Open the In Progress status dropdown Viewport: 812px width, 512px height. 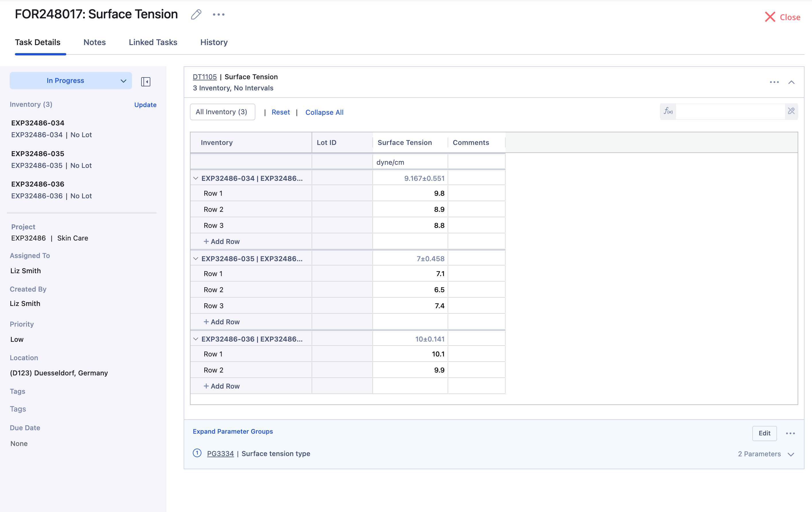(71, 81)
